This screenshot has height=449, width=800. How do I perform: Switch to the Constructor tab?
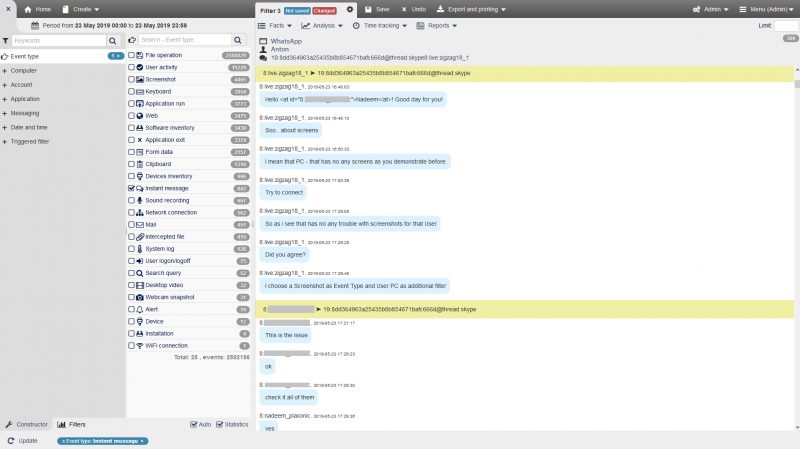(x=27, y=424)
